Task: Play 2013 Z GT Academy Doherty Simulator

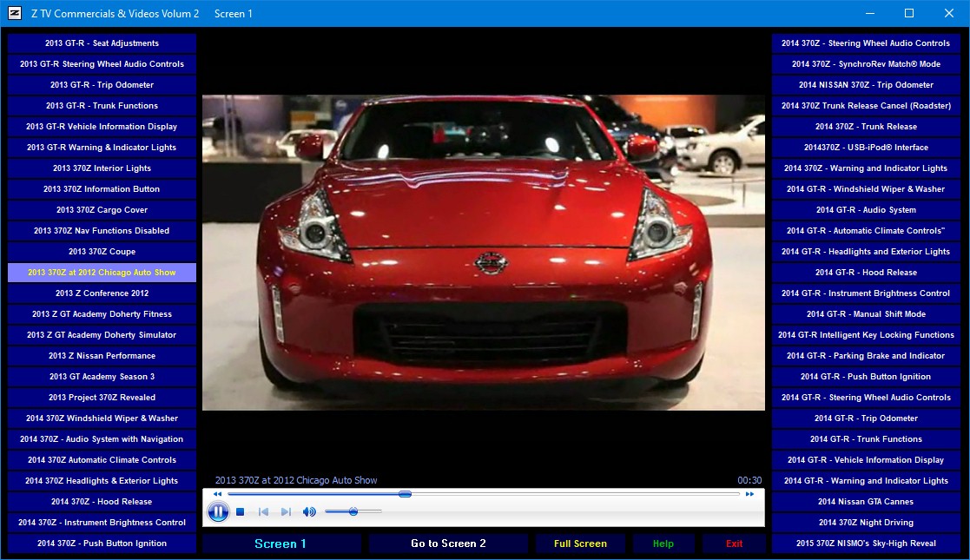Action: pos(102,335)
